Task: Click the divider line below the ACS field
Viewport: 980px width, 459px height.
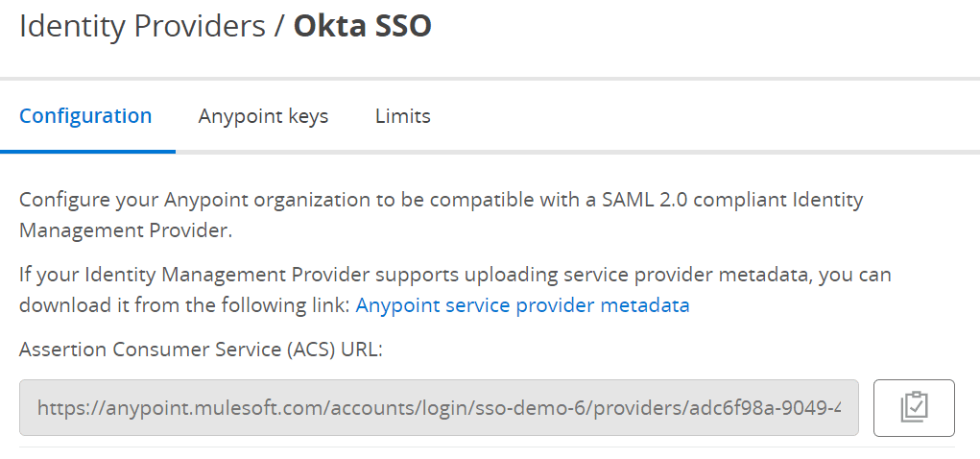Action: tap(487, 447)
